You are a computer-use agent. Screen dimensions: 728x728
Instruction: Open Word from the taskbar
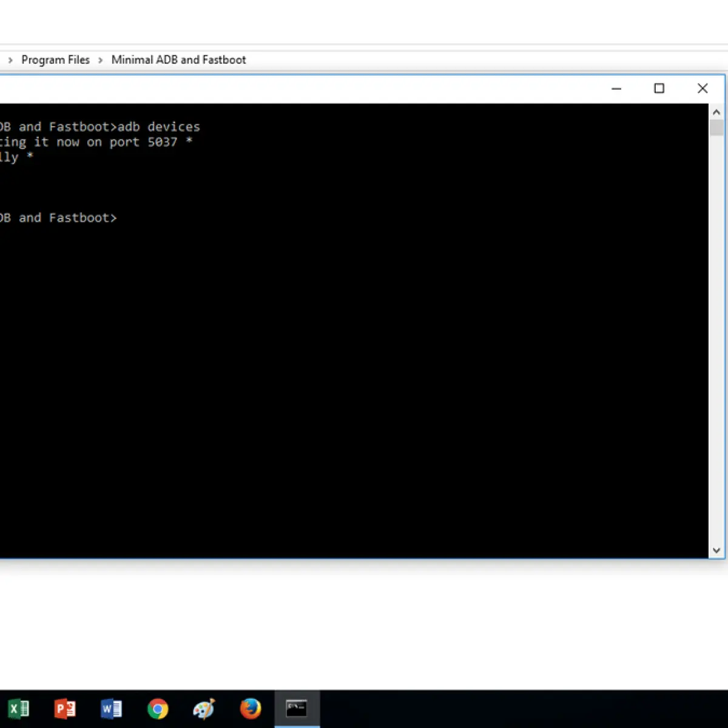click(111, 709)
